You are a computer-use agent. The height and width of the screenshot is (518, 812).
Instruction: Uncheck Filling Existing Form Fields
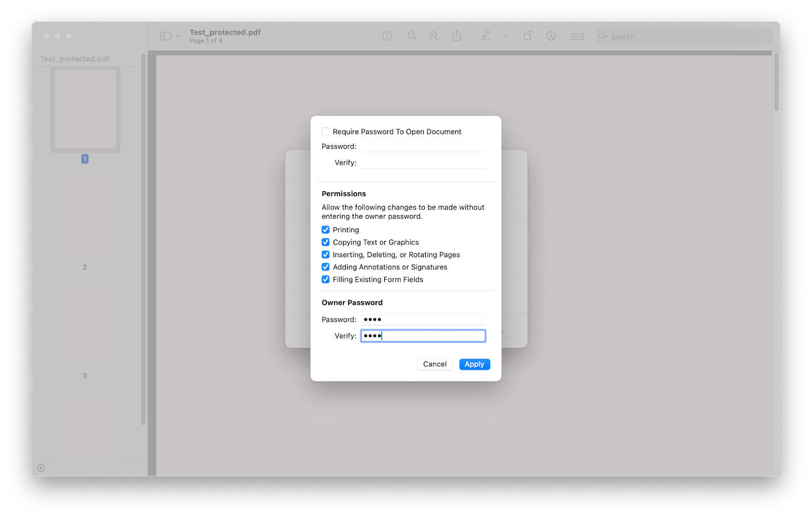(x=325, y=279)
